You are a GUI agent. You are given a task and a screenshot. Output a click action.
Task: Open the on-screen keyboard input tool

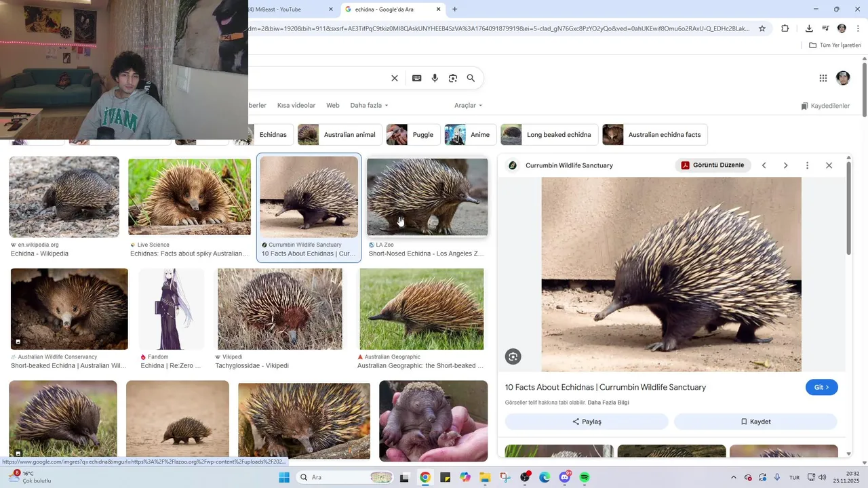(417, 78)
